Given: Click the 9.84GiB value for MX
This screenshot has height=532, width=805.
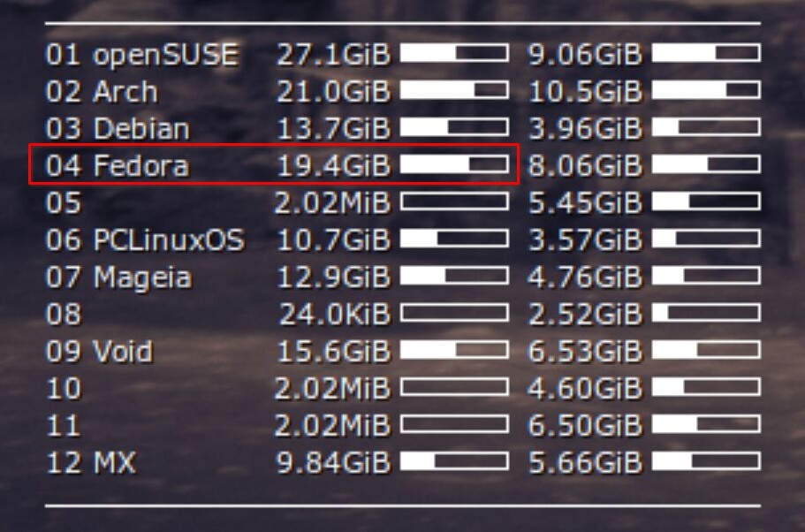Looking at the screenshot, I should pyautogui.click(x=334, y=462).
